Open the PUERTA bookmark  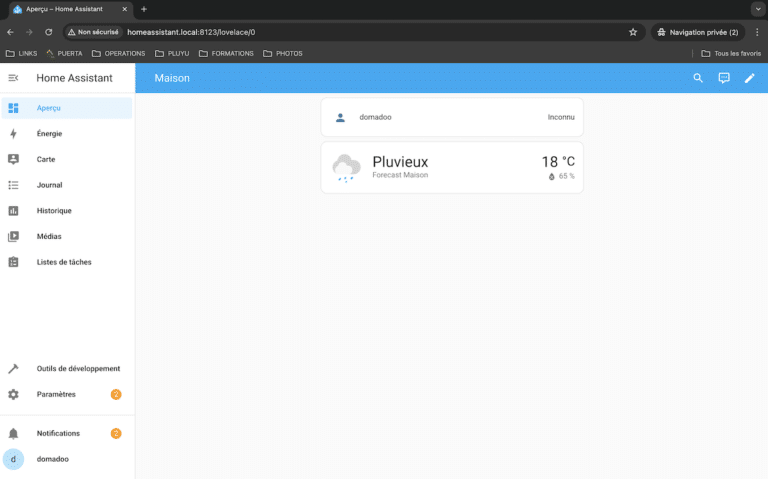[x=64, y=53]
